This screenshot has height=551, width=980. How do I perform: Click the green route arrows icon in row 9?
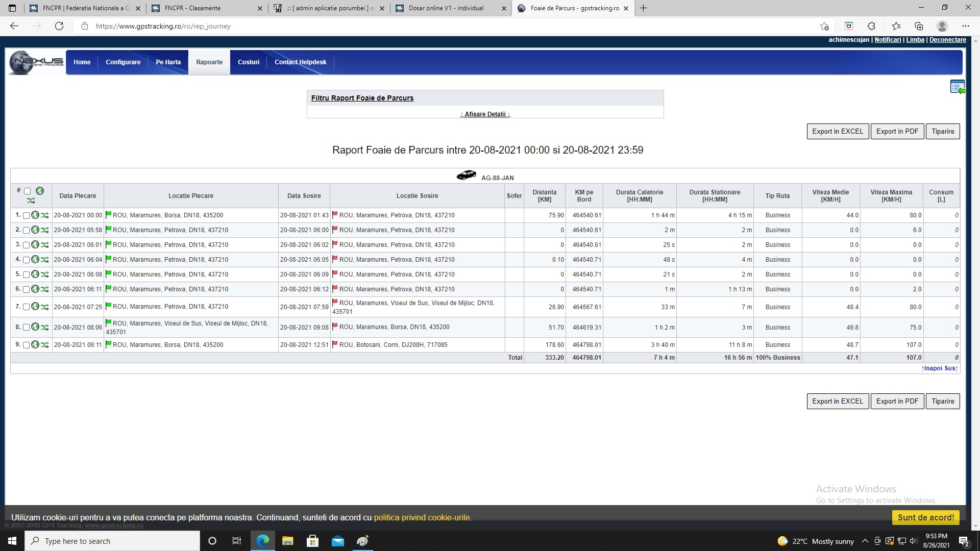(x=45, y=345)
